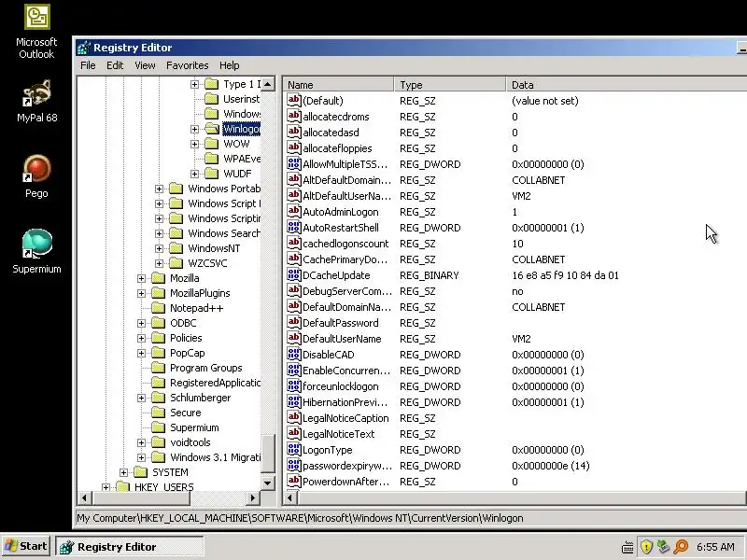Select the Program Groups key
This screenshot has height=560, width=747.
click(205, 368)
